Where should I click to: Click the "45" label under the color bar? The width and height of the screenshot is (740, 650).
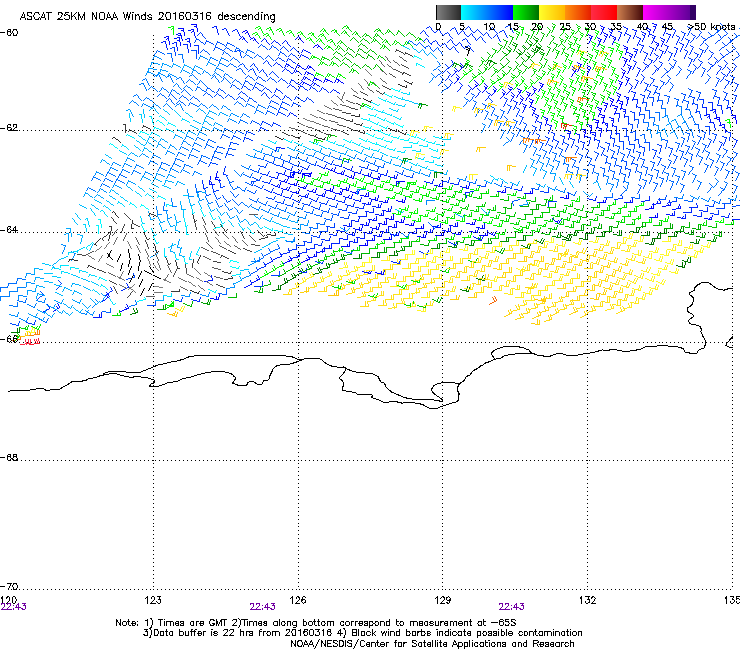(667, 27)
